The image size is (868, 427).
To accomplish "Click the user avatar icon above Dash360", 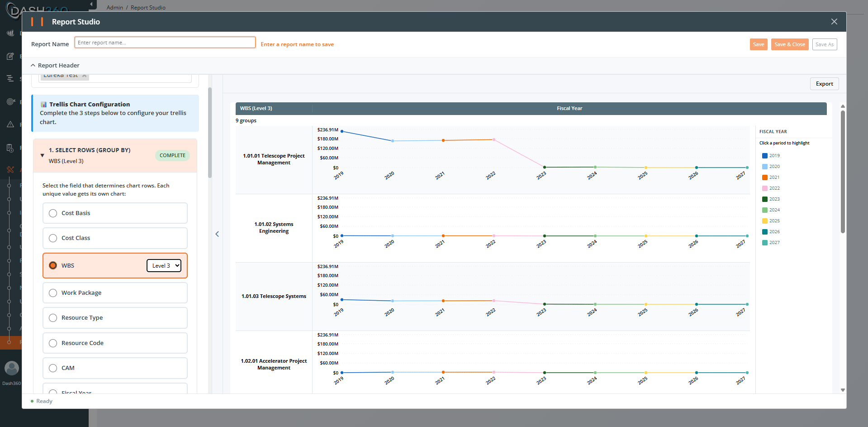I will coord(12,368).
